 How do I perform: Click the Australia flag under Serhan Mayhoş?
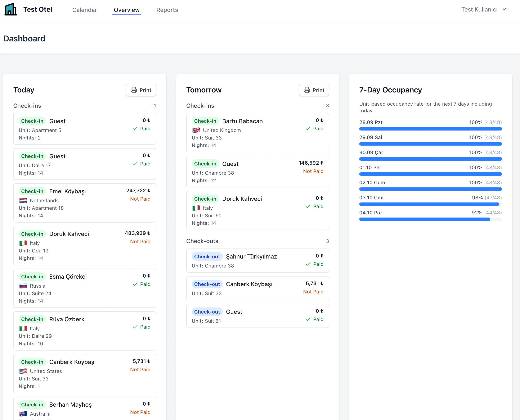23,414
